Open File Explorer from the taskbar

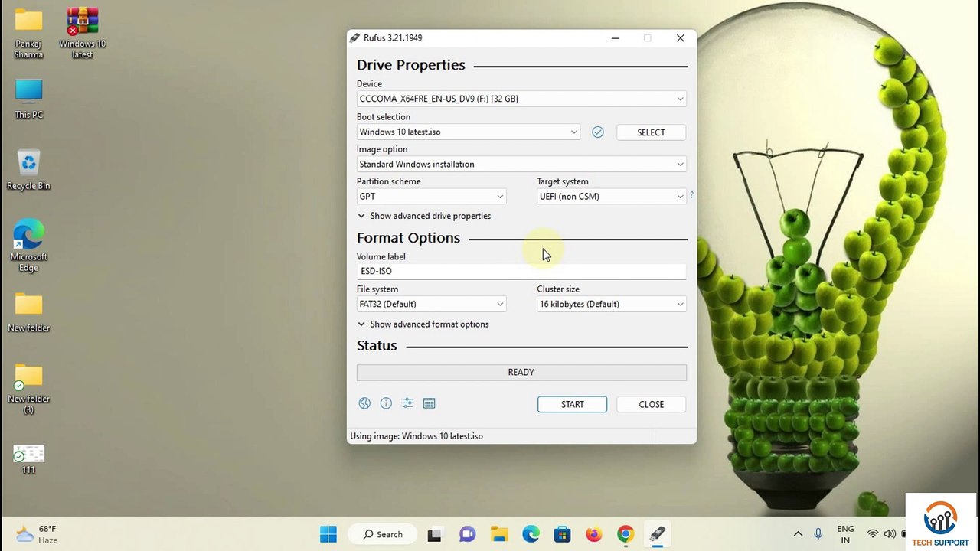coord(499,534)
